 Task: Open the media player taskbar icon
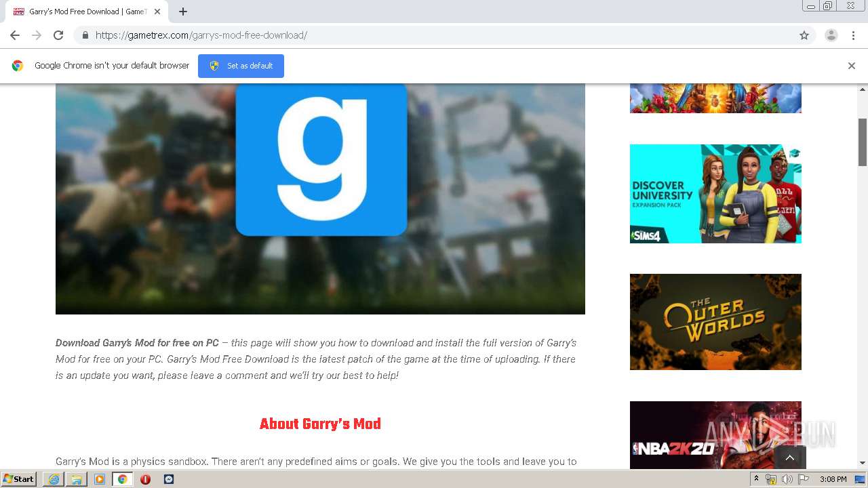100,479
